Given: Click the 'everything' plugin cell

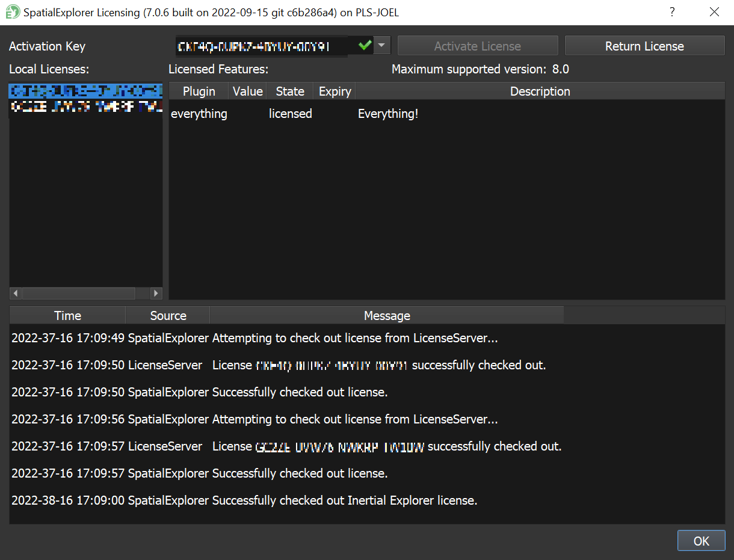Looking at the screenshot, I should point(199,114).
